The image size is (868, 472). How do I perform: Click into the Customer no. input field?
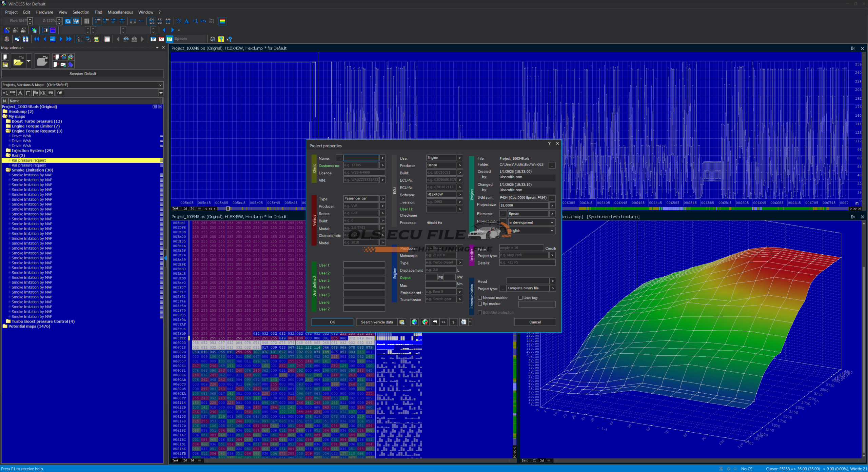pos(361,165)
